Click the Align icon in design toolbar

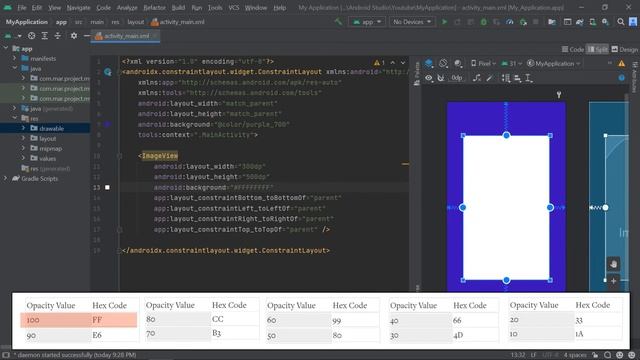tap(517, 78)
